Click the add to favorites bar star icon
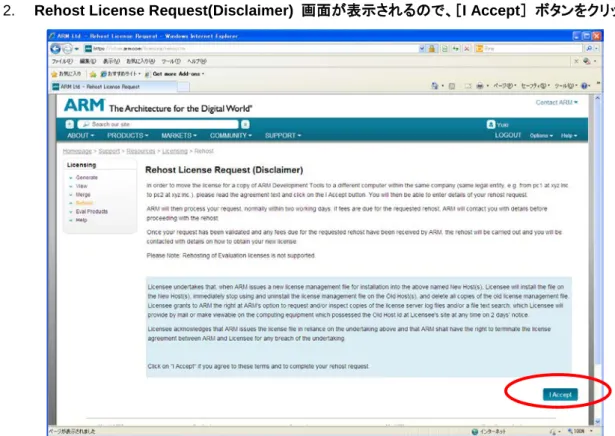The width and height of the screenshot is (615, 436). click(93, 74)
